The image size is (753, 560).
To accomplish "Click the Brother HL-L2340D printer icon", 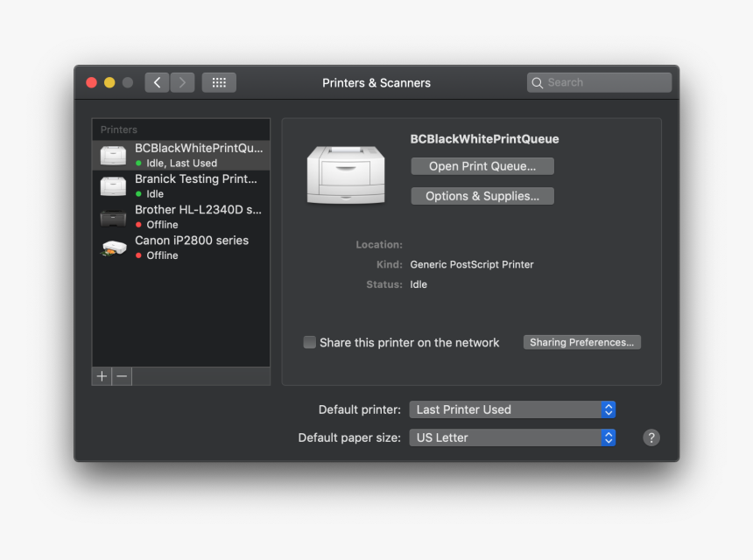I will (113, 217).
